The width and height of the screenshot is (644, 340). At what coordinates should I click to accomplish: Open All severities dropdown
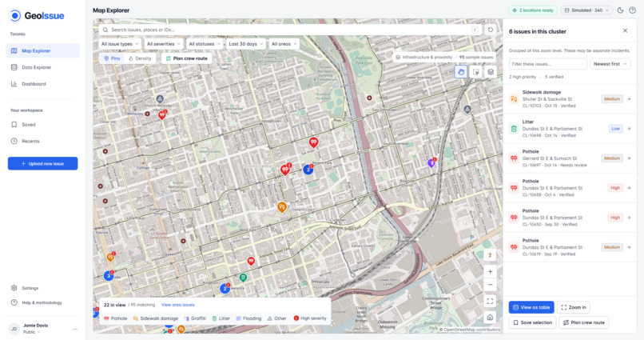[x=164, y=43]
